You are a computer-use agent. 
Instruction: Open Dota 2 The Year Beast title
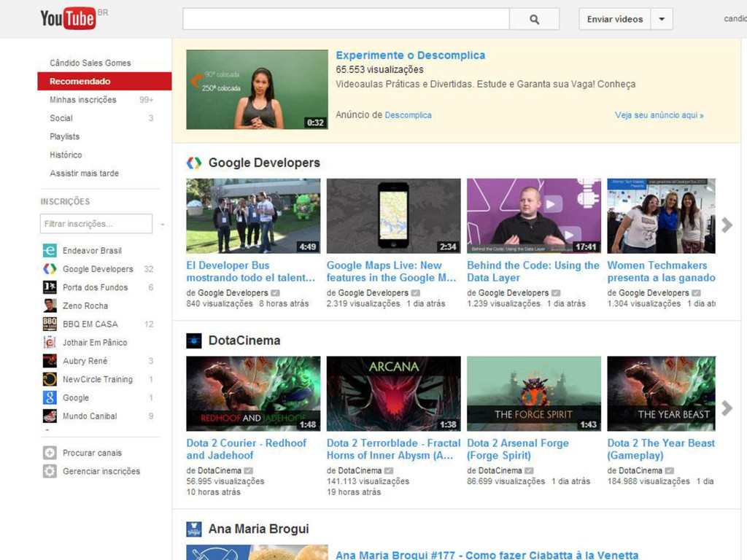[661, 449]
